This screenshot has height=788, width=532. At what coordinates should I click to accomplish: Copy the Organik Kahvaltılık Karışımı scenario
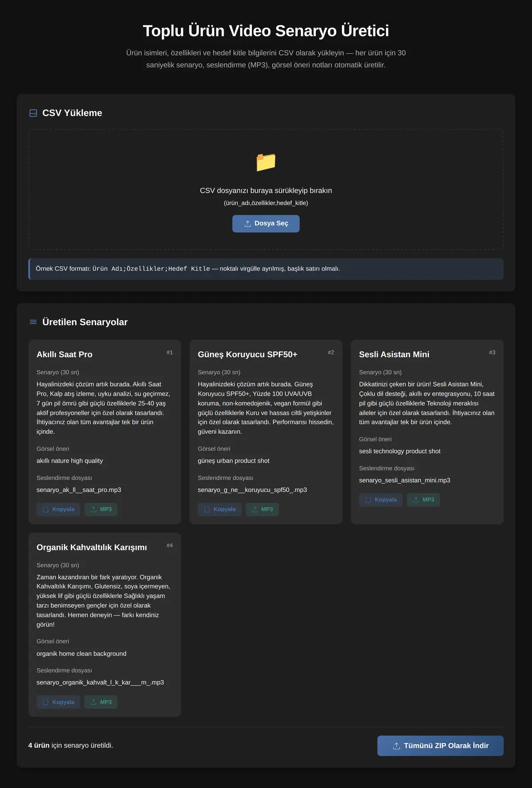[59, 702]
